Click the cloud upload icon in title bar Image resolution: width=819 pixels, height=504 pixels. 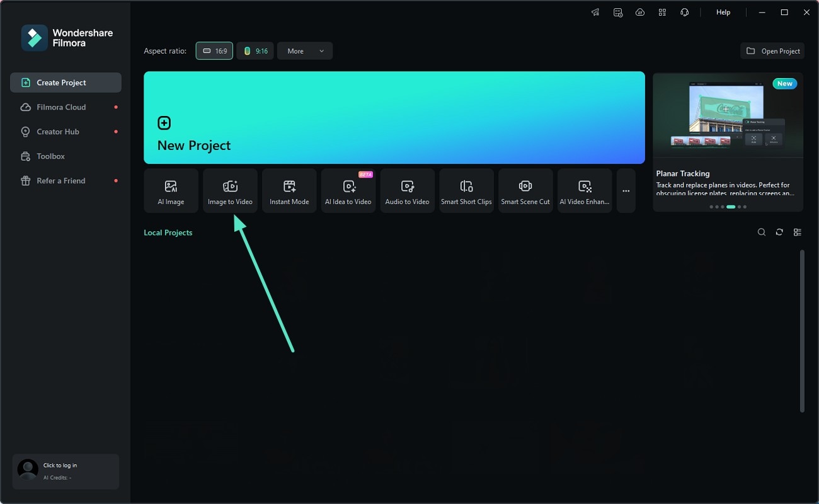640,12
